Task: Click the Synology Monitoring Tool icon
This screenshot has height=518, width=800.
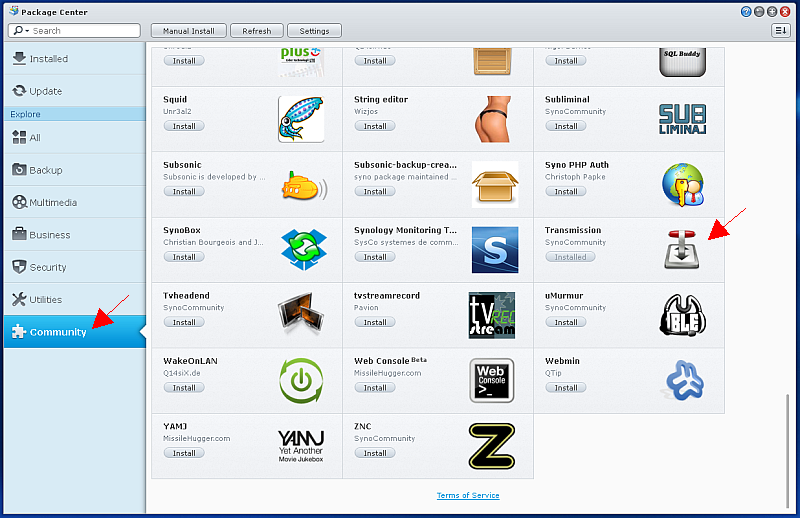Action: [x=495, y=250]
